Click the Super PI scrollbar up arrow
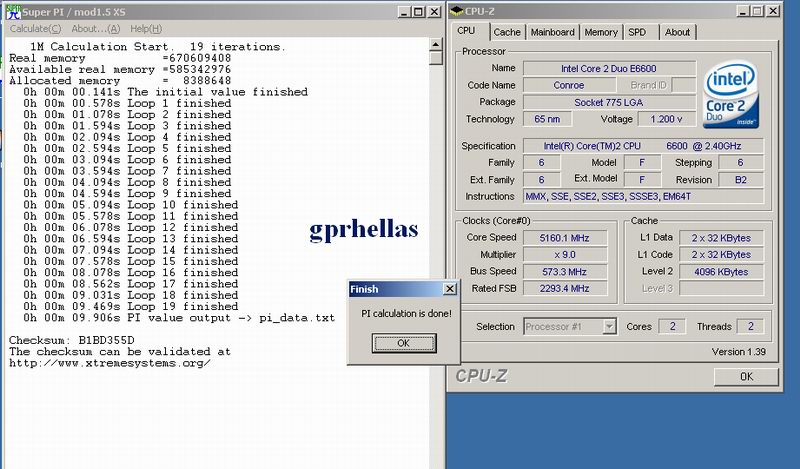 coord(435,45)
